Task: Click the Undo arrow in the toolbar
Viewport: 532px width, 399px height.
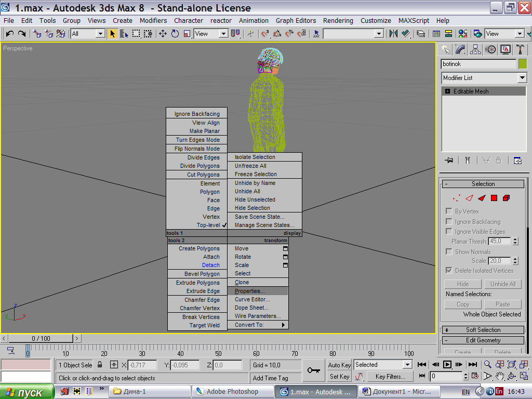Action: (9, 34)
